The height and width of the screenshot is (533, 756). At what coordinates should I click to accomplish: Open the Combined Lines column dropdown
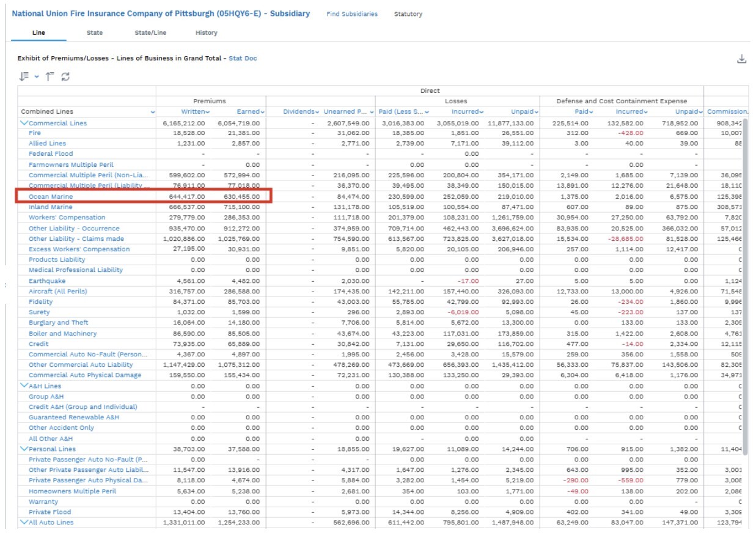[x=152, y=112]
